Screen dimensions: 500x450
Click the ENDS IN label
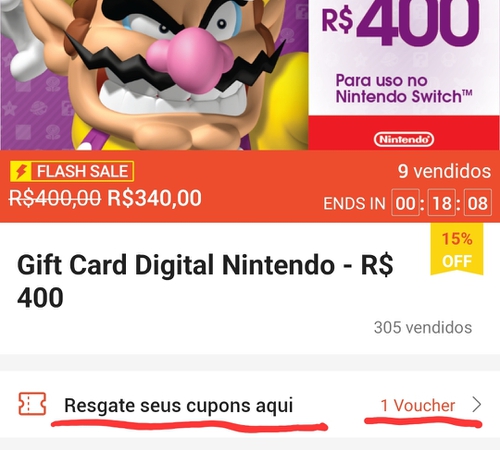(354, 203)
